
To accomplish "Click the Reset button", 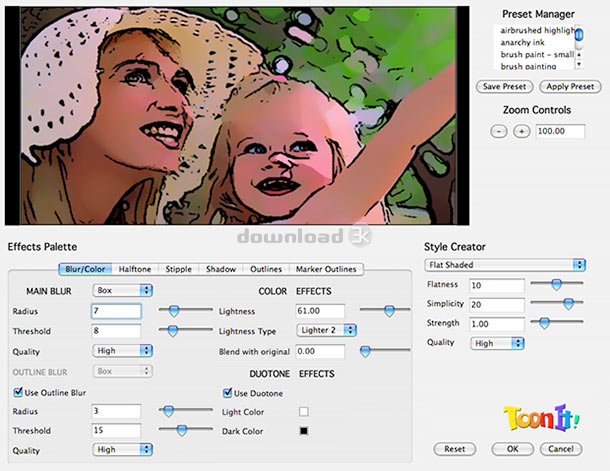I will coord(454,449).
